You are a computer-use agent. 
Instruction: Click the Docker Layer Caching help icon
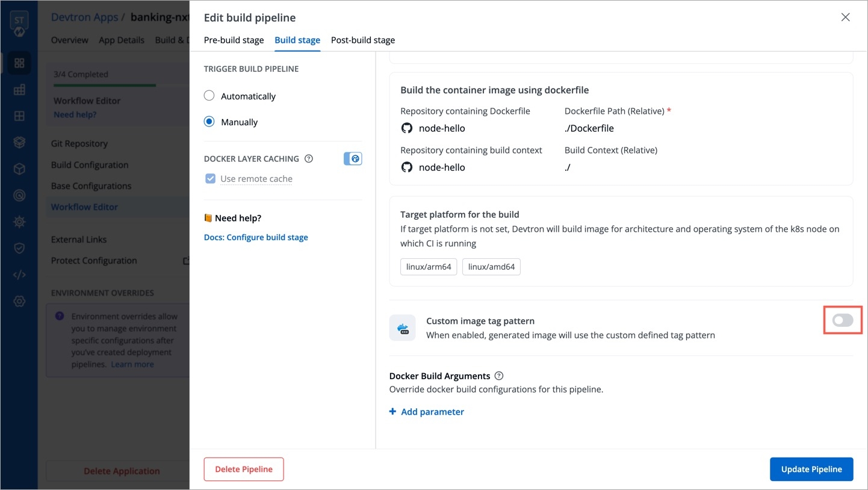tap(309, 159)
